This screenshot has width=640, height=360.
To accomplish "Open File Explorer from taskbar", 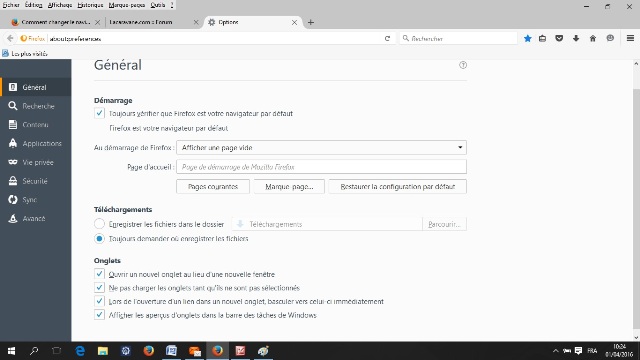I will click(x=102, y=351).
